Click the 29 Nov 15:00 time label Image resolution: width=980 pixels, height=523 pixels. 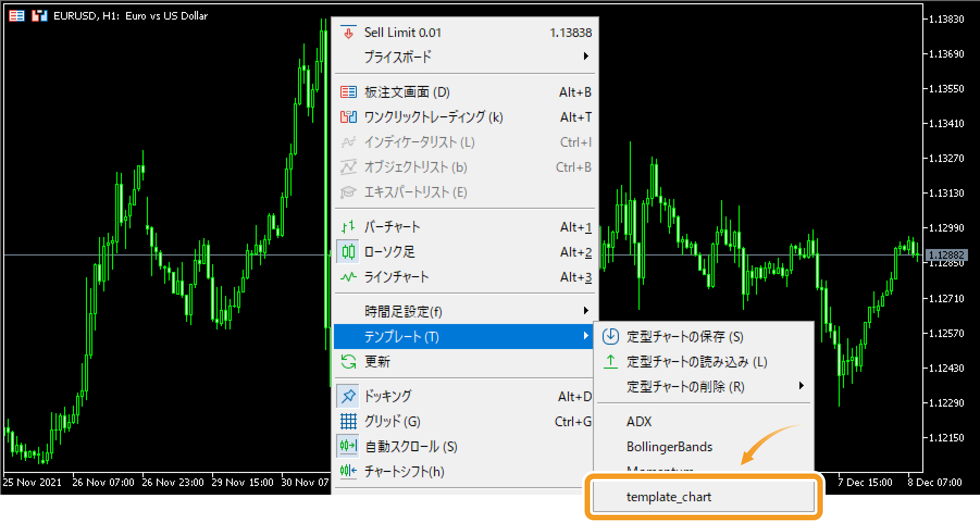[243, 482]
